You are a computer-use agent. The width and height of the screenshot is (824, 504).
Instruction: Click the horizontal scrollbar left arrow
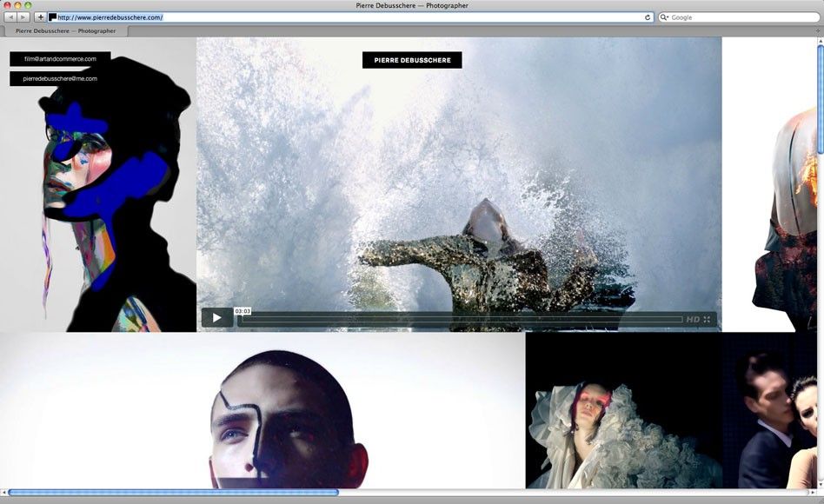[x=3, y=493]
